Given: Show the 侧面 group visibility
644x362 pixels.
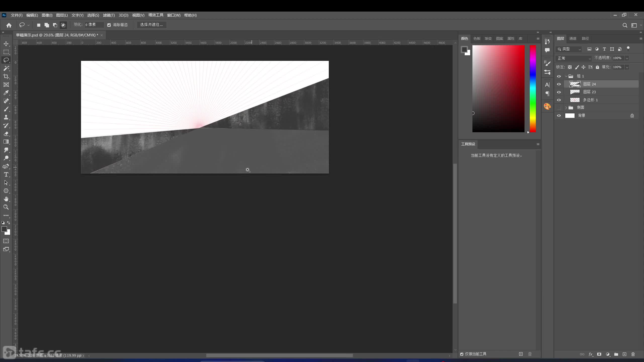Looking at the screenshot, I should (x=559, y=108).
